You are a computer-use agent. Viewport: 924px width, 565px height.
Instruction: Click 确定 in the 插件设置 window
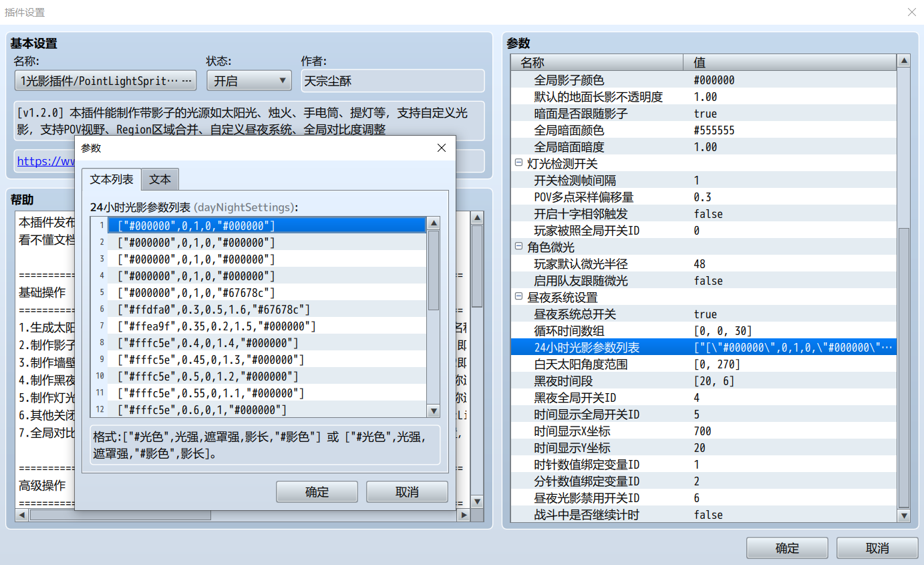click(787, 548)
